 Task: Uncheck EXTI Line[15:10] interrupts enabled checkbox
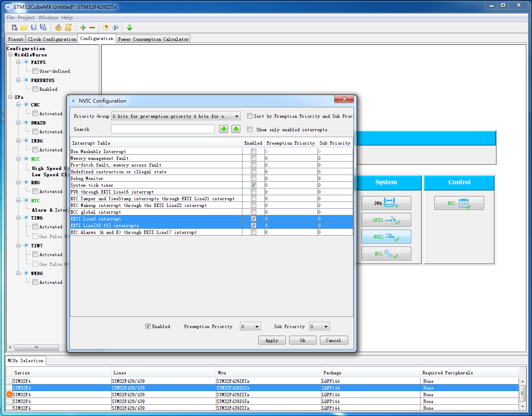click(253, 225)
